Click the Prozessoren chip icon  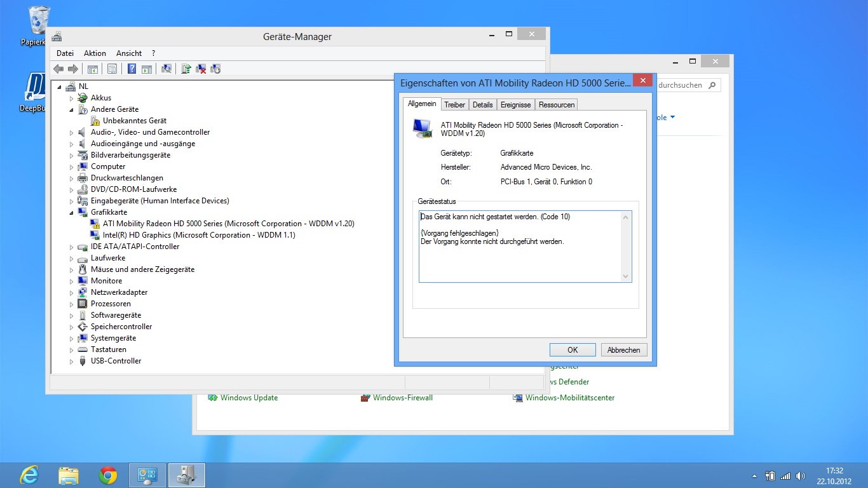83,304
